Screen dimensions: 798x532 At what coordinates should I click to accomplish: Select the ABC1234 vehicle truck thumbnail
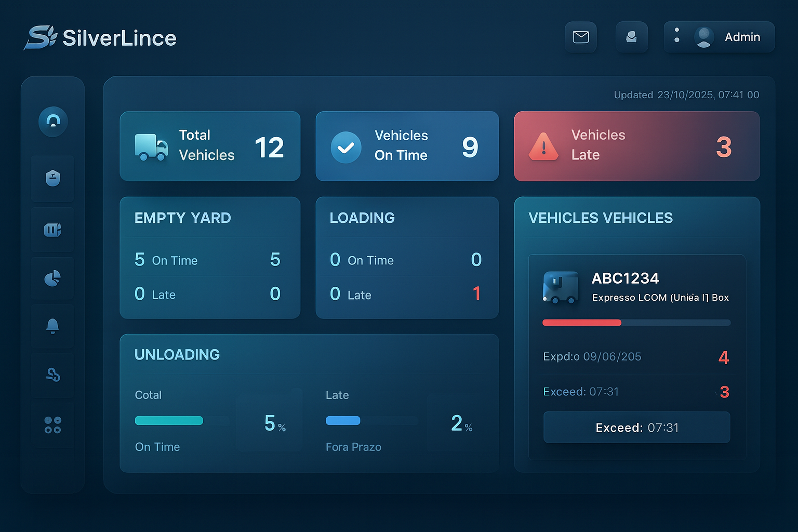(x=560, y=287)
